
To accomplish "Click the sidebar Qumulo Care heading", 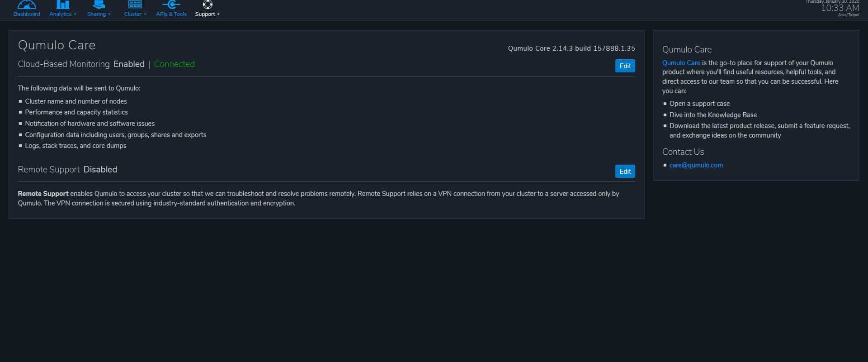I will click(687, 50).
